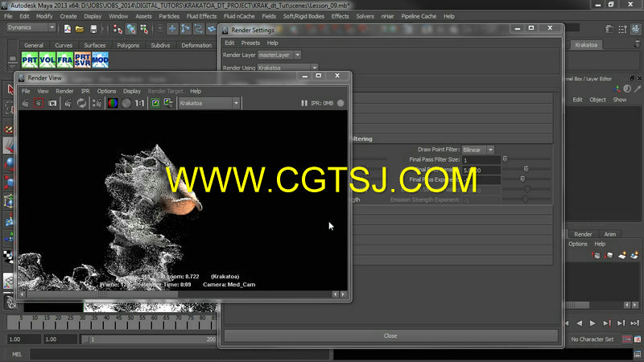
Task: Pause the IPR tuning
Action: [304, 103]
